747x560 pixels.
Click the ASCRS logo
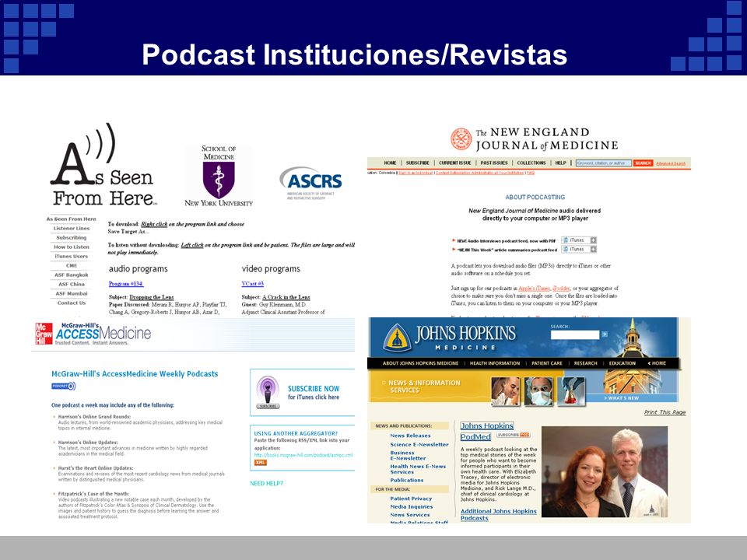point(310,184)
